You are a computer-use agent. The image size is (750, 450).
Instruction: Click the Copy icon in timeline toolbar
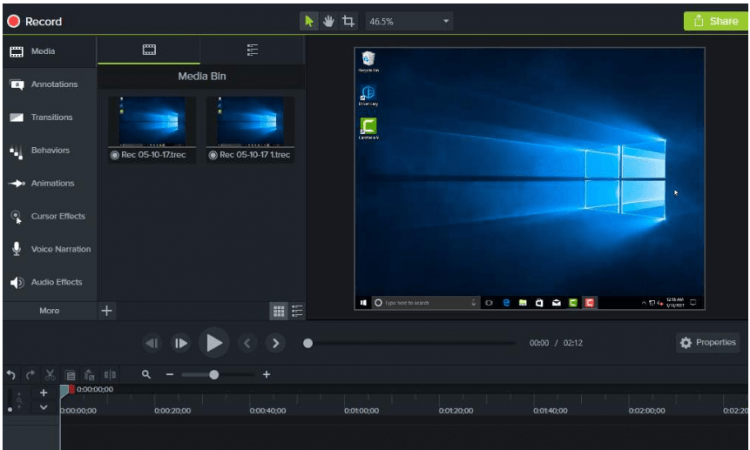coord(70,375)
